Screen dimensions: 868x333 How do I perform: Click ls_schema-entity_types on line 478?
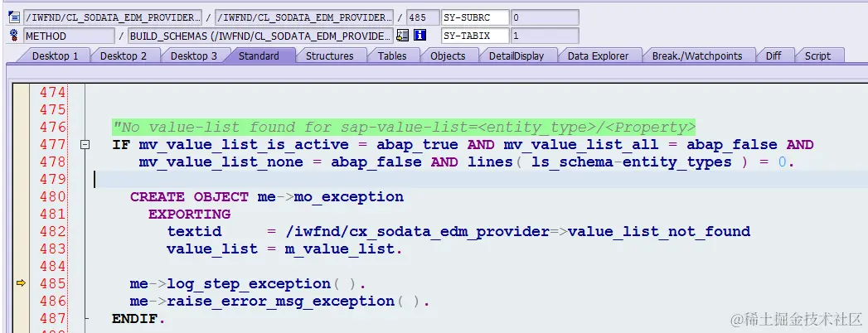(631, 162)
